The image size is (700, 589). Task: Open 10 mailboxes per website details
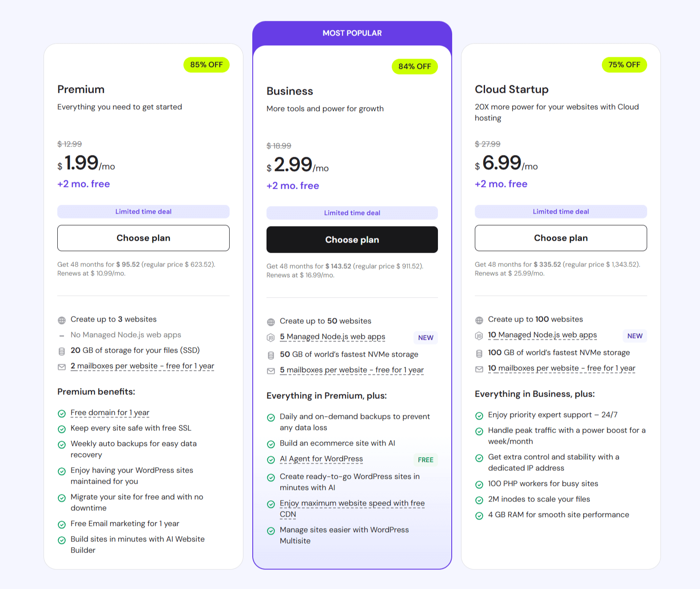click(x=561, y=368)
